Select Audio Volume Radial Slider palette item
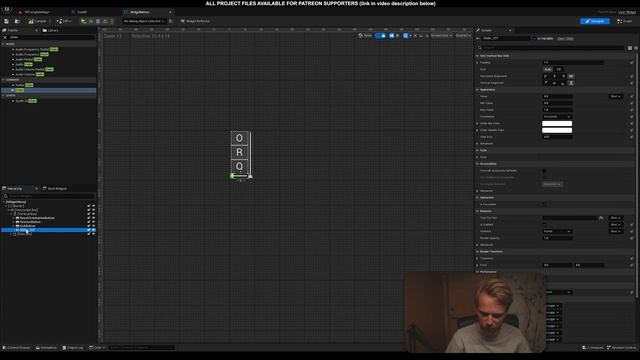The image size is (640, 360). 33,69
